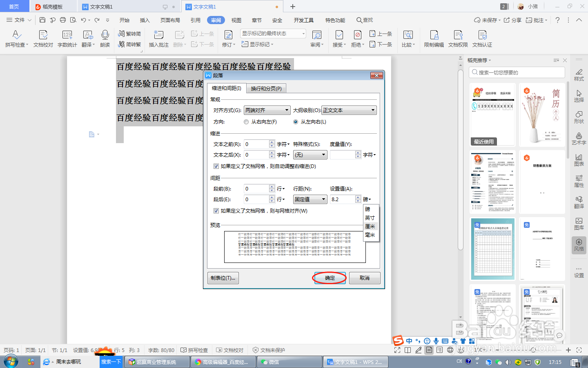This screenshot has width=588, height=368.
Task: Increase the 段前 spacing stepper
Action: tap(272, 186)
